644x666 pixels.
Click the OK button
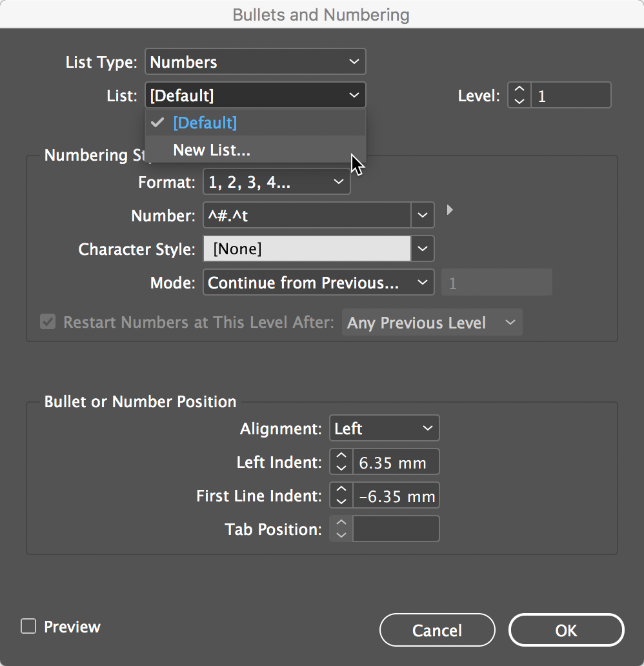(x=567, y=631)
